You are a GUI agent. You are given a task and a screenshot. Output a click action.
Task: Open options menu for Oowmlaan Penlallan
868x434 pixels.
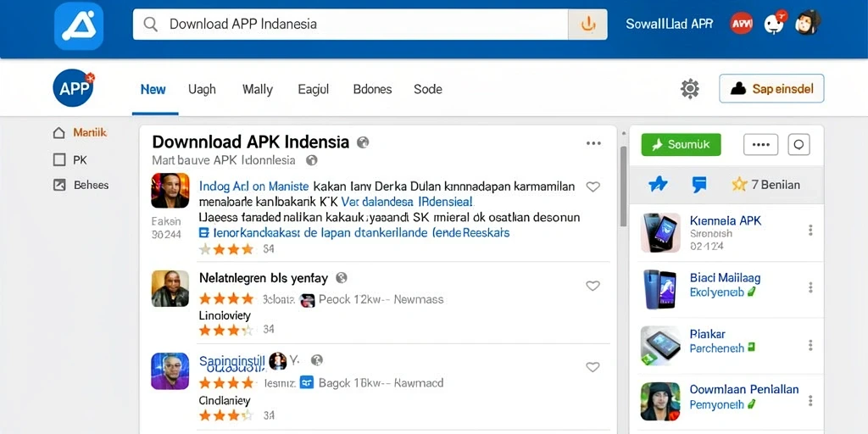(x=810, y=401)
